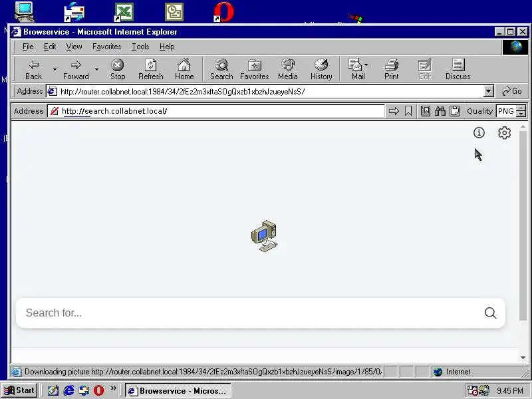This screenshot has width=532, height=399.
Task: Open the Excel desktop shortcut
Action: click(124, 12)
